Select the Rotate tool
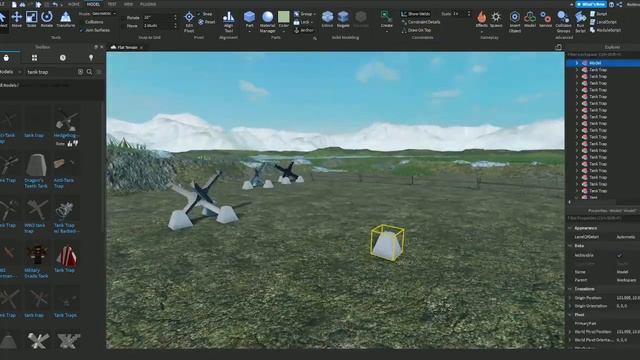Viewport: 640px width, 360px height. click(x=47, y=19)
